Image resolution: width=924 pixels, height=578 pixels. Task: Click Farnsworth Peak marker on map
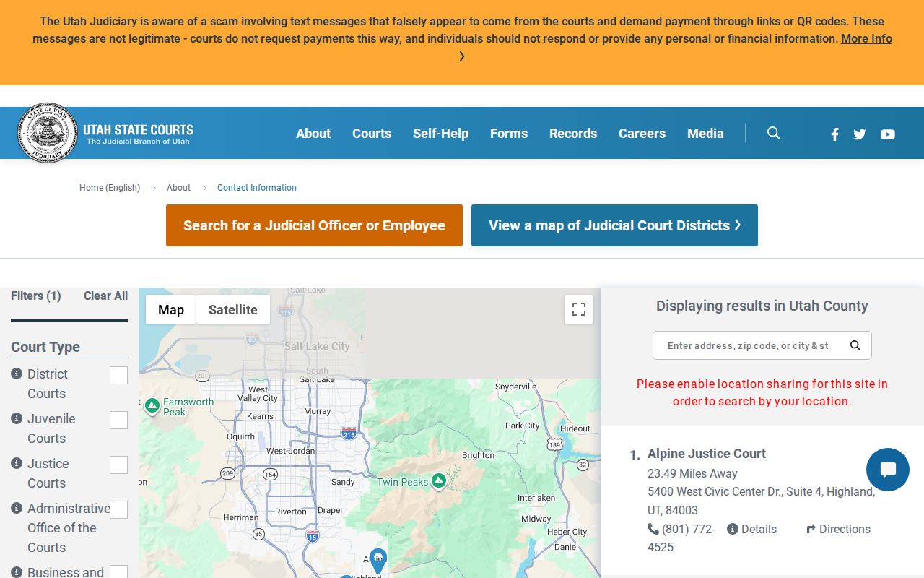(152, 406)
